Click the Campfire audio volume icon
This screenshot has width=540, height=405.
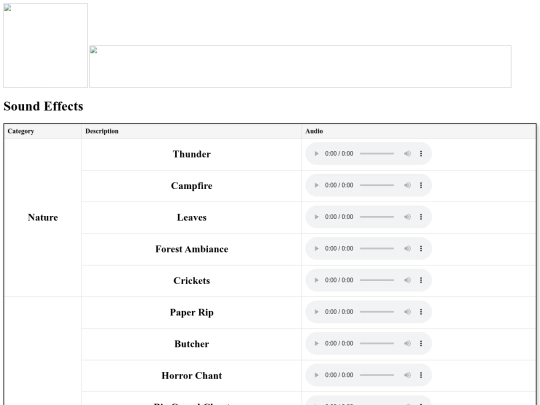[407, 185]
